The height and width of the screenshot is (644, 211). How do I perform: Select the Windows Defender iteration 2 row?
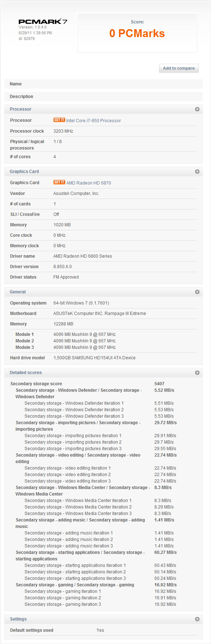(104, 410)
